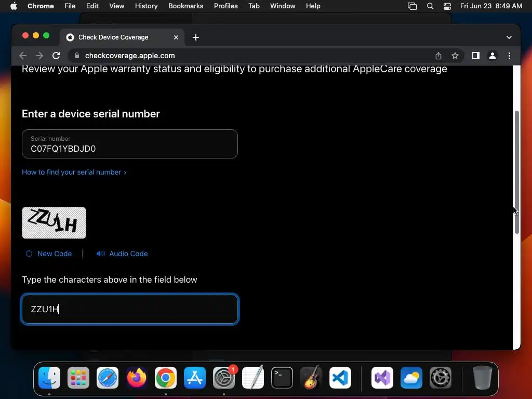Click the browser forward arrow
This screenshot has height=399, width=532.
[39, 56]
